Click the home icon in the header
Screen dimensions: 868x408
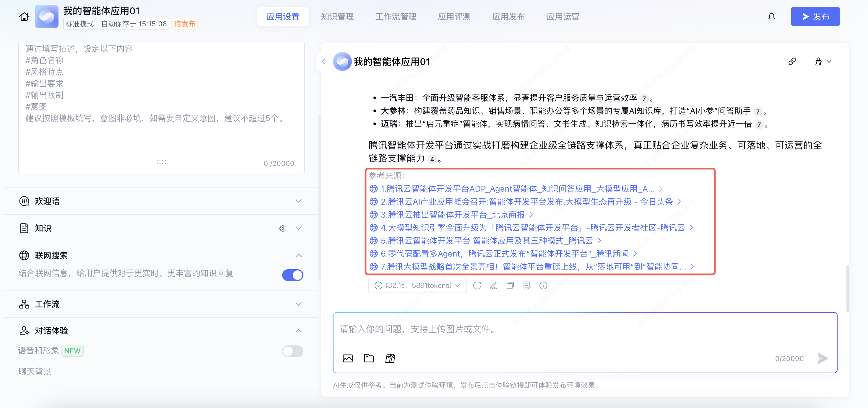24,17
